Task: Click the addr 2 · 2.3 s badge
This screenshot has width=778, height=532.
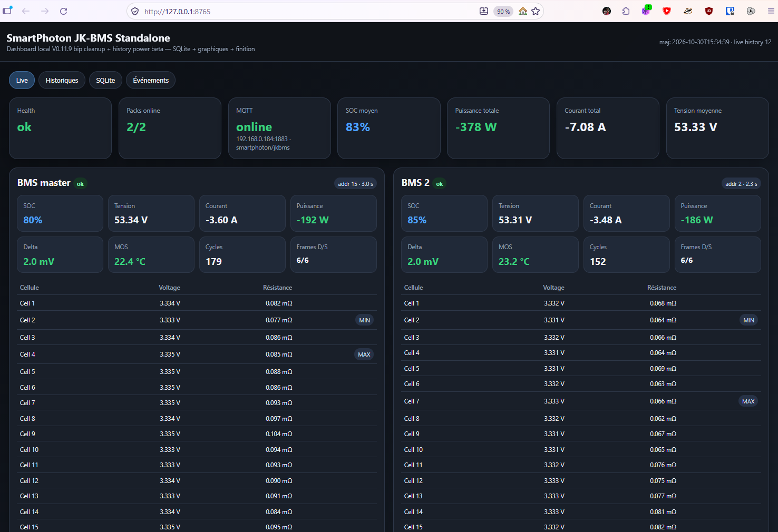Action: (741, 184)
